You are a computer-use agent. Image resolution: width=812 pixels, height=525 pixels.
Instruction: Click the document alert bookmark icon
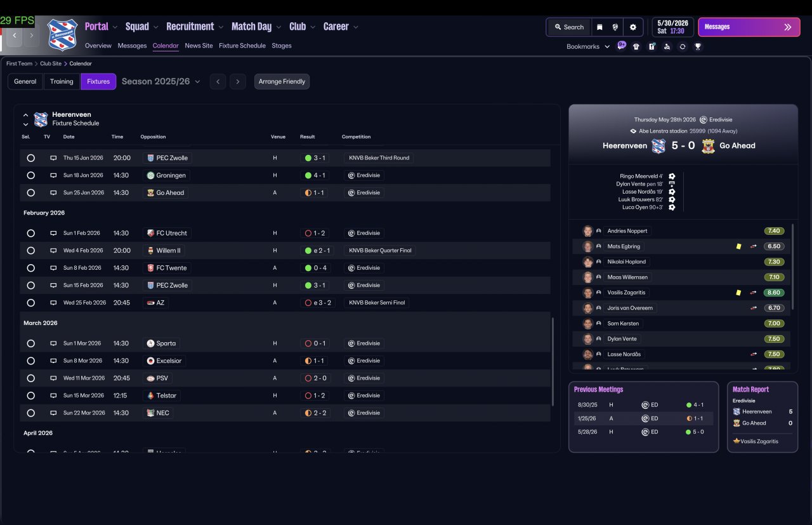[x=652, y=46]
